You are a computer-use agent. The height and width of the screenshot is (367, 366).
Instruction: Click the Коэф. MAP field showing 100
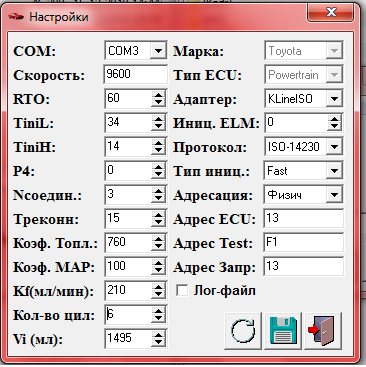(128, 267)
